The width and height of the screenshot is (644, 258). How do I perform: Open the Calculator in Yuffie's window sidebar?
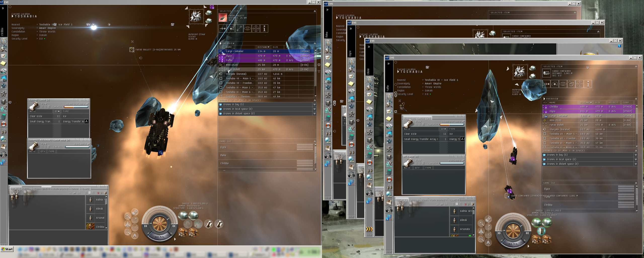pyautogui.click(x=389, y=172)
